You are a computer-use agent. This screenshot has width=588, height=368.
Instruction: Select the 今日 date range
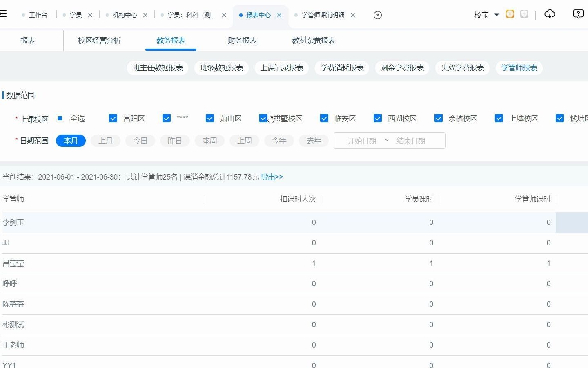tap(140, 141)
